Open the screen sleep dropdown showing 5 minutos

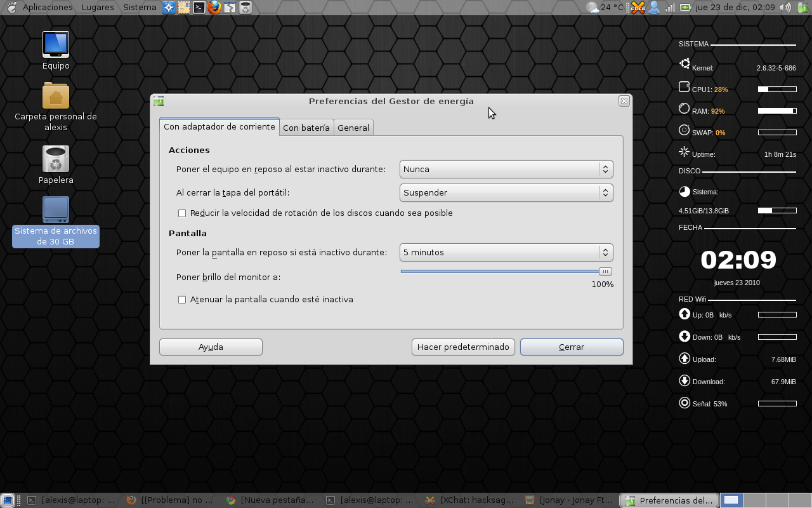pos(506,252)
